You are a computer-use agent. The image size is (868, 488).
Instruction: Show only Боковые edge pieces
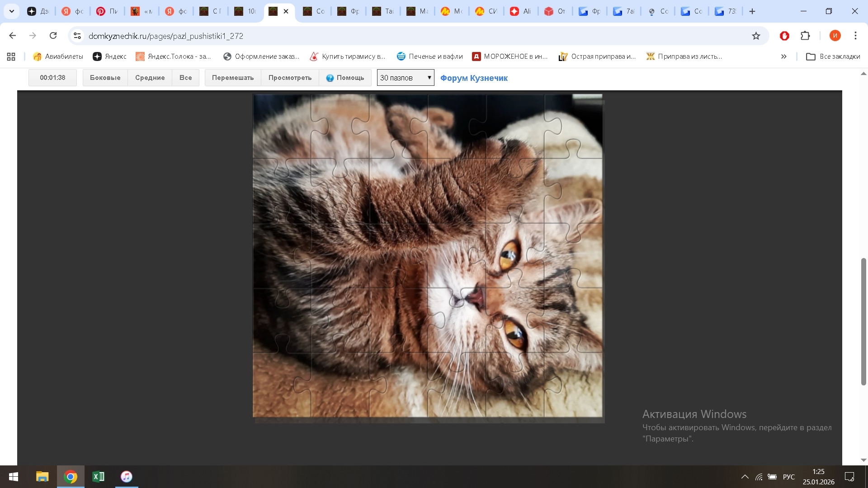pos(105,78)
